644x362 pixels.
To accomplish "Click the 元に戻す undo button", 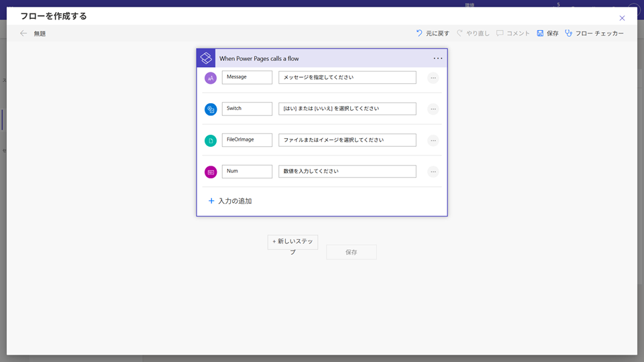I will coord(433,34).
